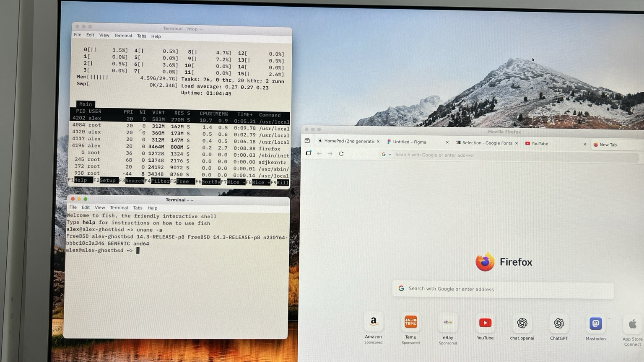644x362 pixels.
Task: Click F6 SortBy in the htop footer
Action: [x=208, y=182]
